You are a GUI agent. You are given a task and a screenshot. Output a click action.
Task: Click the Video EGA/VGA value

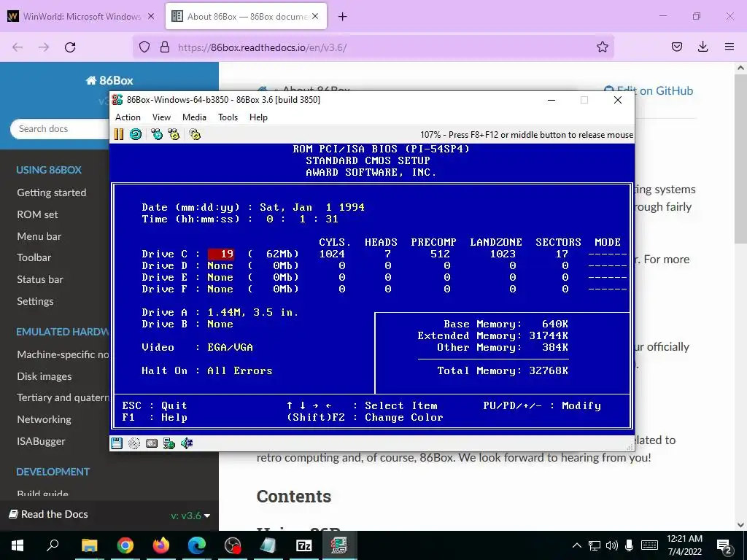point(230,347)
